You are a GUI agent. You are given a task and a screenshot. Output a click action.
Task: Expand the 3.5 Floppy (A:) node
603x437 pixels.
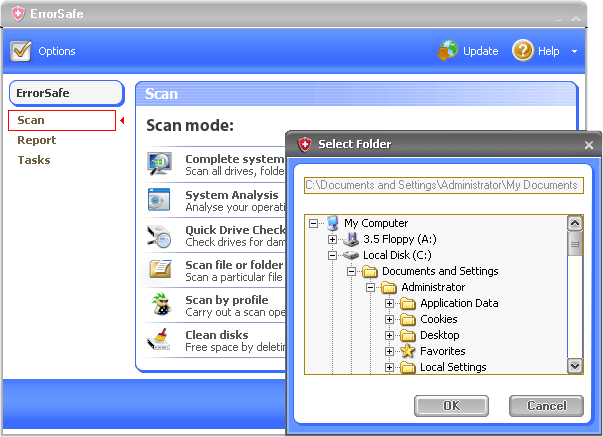pyautogui.click(x=333, y=239)
